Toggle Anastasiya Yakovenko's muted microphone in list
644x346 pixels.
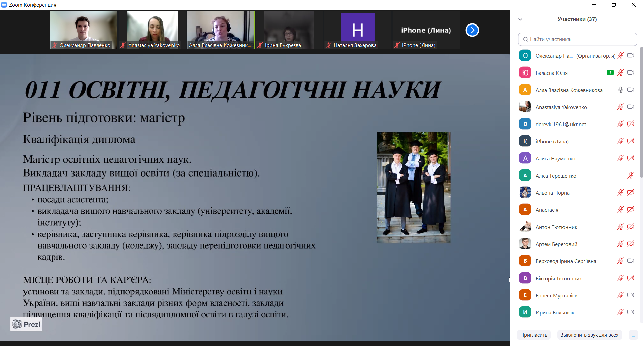(x=620, y=107)
